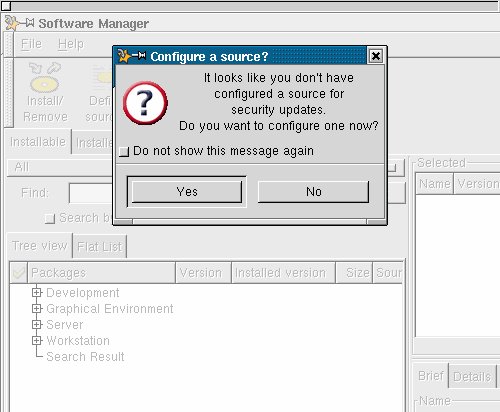Open the Help menu

pos(71,44)
